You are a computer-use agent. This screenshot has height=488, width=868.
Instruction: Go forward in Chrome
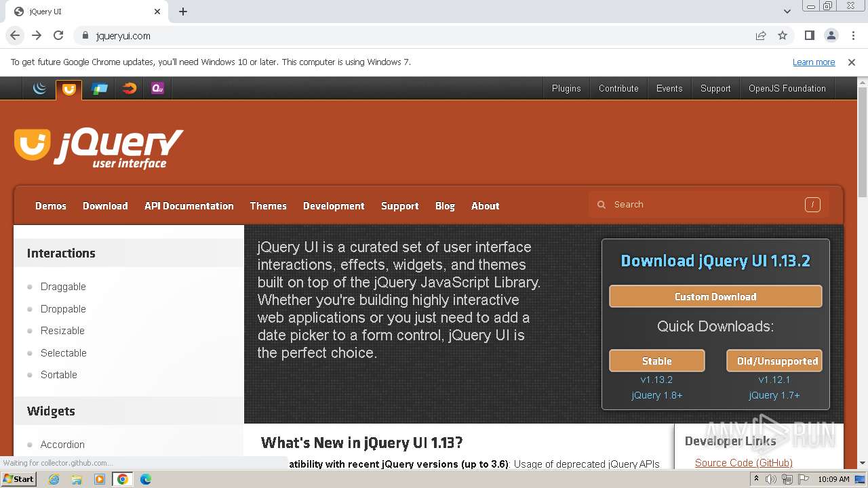point(37,36)
